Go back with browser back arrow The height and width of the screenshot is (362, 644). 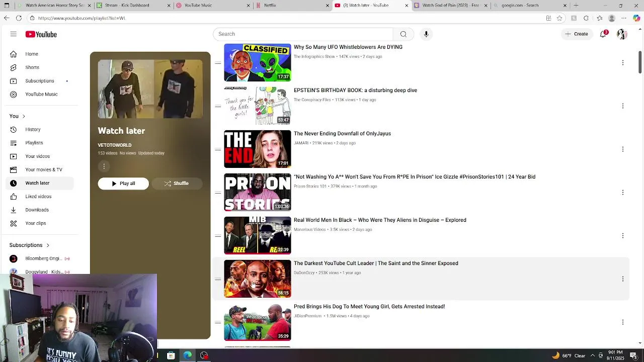pos(6,18)
